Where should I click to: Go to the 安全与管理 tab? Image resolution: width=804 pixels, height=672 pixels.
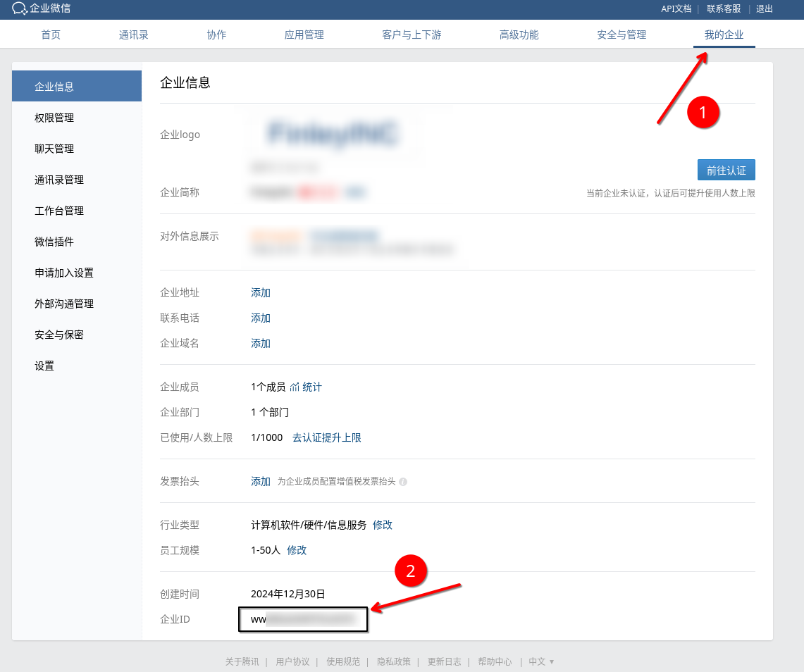point(621,35)
